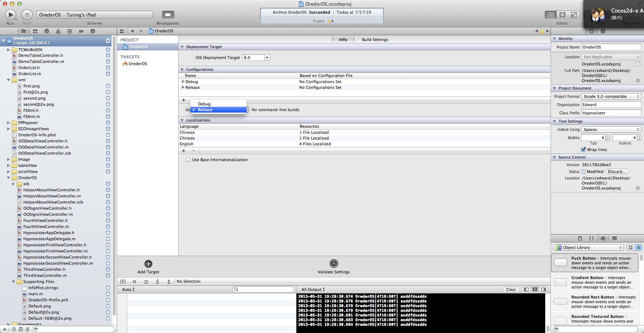Open the Breakpoint navigator icon
The height and width of the screenshot is (333, 644).
click(81, 31)
